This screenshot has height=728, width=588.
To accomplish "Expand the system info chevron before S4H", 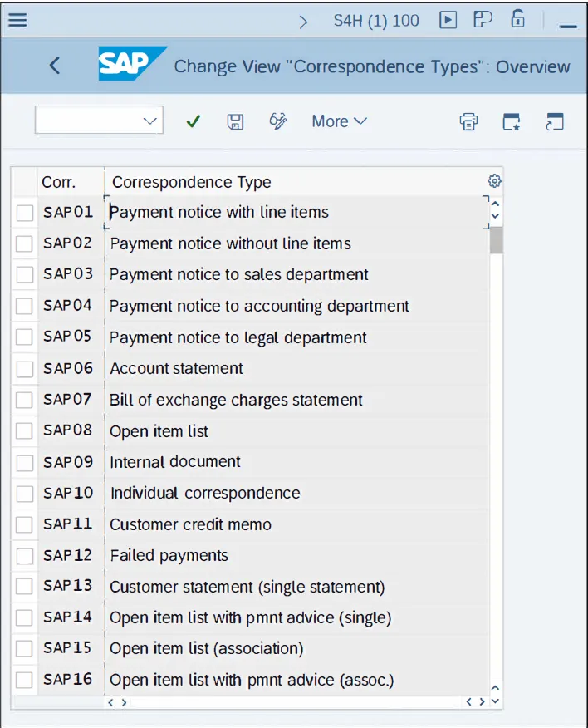I will pyautogui.click(x=303, y=22).
